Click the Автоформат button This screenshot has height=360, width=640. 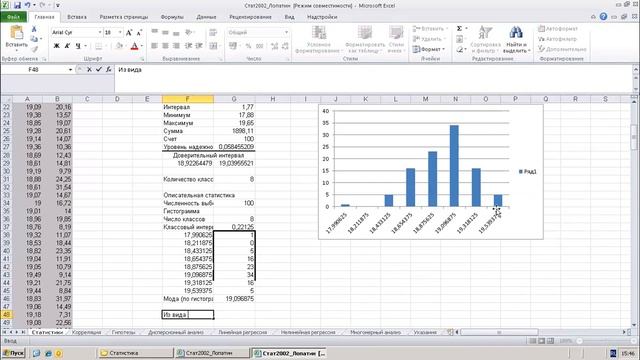(x=558, y=29)
